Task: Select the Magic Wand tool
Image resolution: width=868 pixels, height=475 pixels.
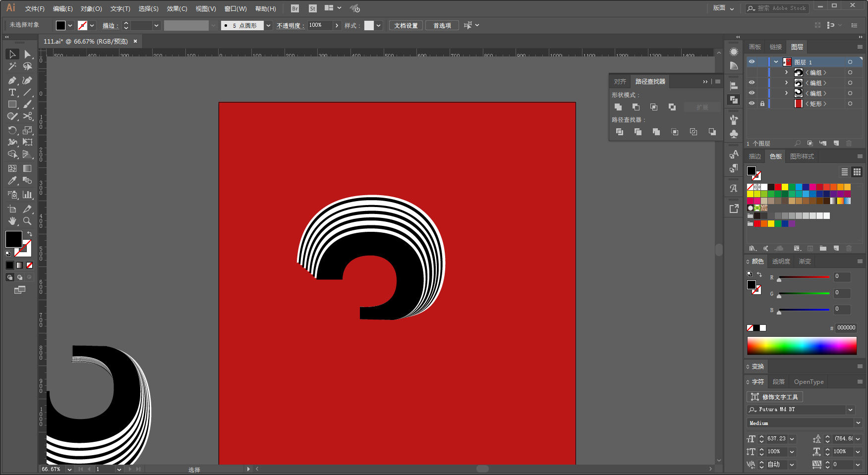Action: coord(12,66)
